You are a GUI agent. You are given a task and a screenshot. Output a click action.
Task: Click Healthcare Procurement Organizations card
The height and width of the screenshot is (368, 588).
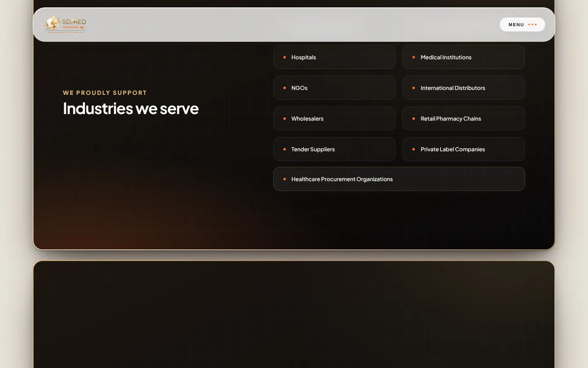[x=399, y=179]
